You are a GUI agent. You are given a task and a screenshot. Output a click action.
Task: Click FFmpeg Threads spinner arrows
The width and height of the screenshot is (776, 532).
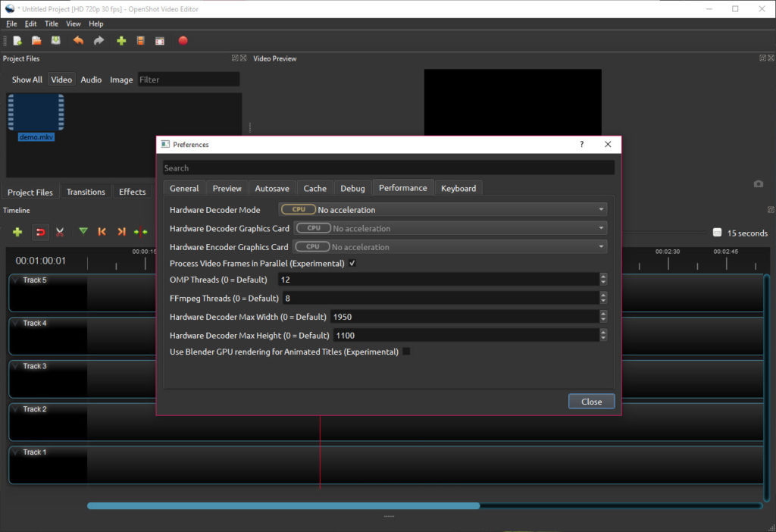point(602,298)
